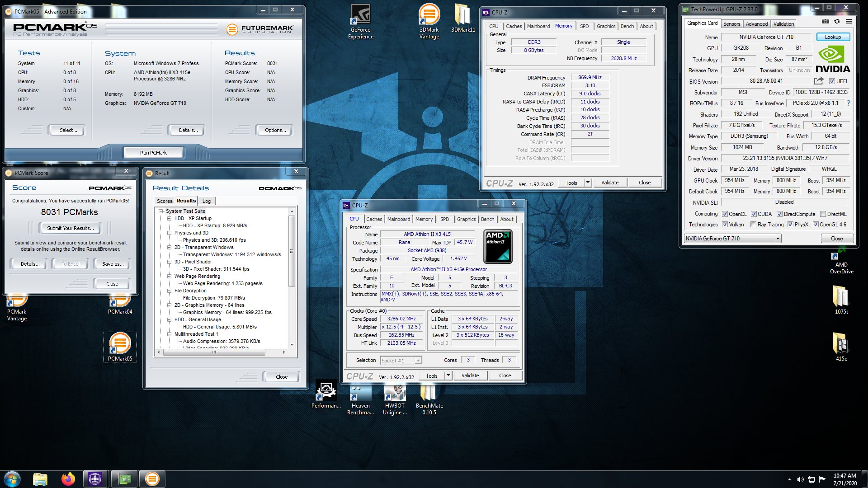Click Validate in CPU-Z CPU window
This screenshot has width=868, height=488.
point(470,375)
